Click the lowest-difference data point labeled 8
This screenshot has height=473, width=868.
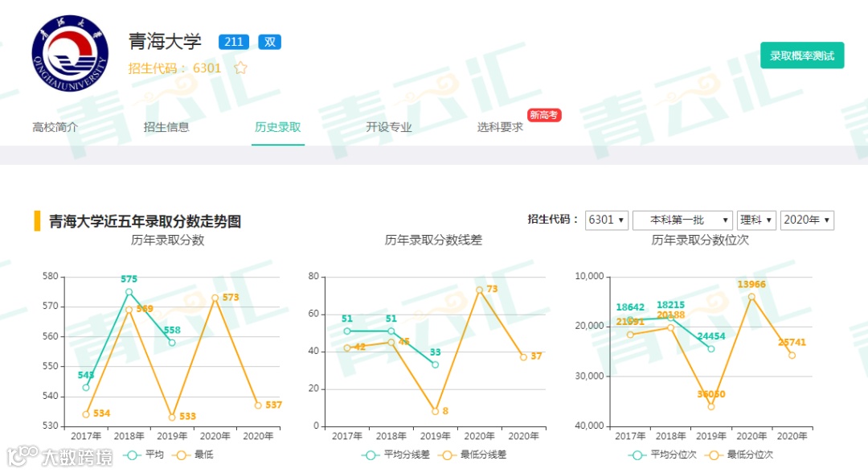click(x=435, y=412)
